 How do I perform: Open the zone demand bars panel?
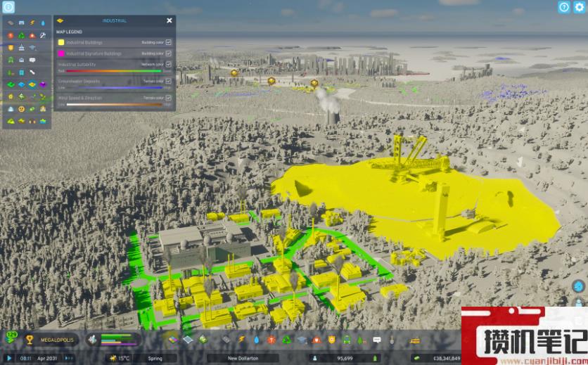click(x=114, y=340)
